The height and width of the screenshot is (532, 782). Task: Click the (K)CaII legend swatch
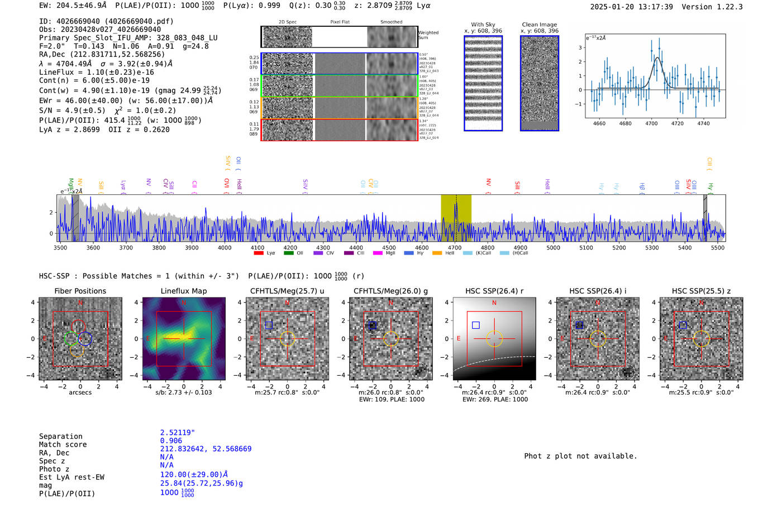coord(468,253)
